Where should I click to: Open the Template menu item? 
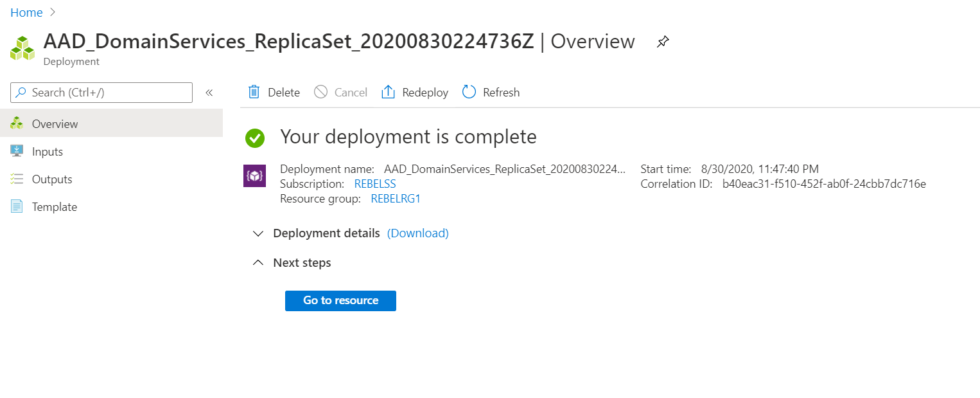(111, 207)
